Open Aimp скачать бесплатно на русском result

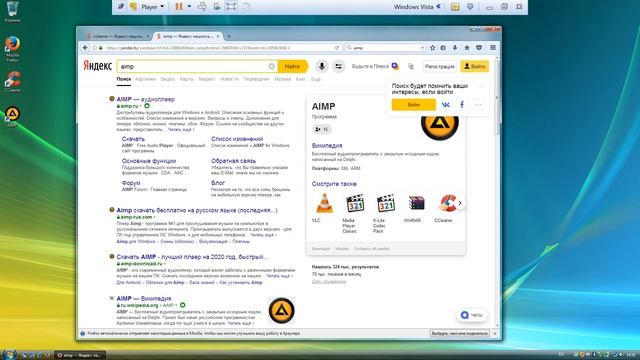[x=197, y=210]
